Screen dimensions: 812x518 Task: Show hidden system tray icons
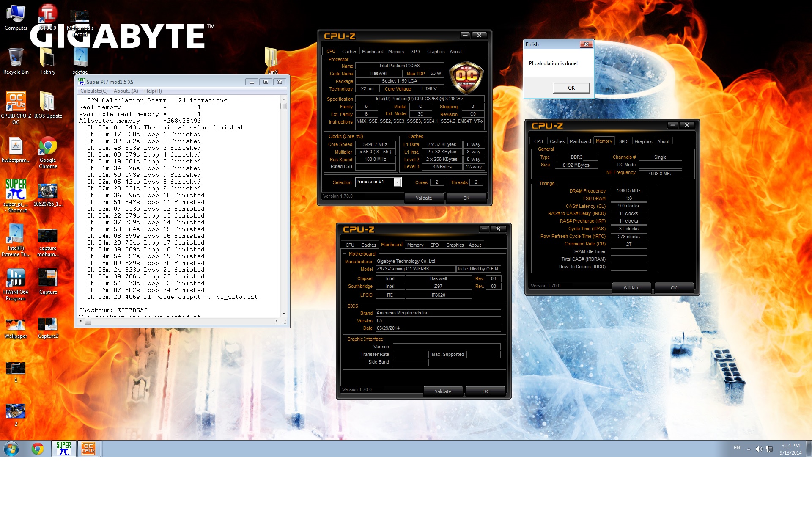(749, 449)
